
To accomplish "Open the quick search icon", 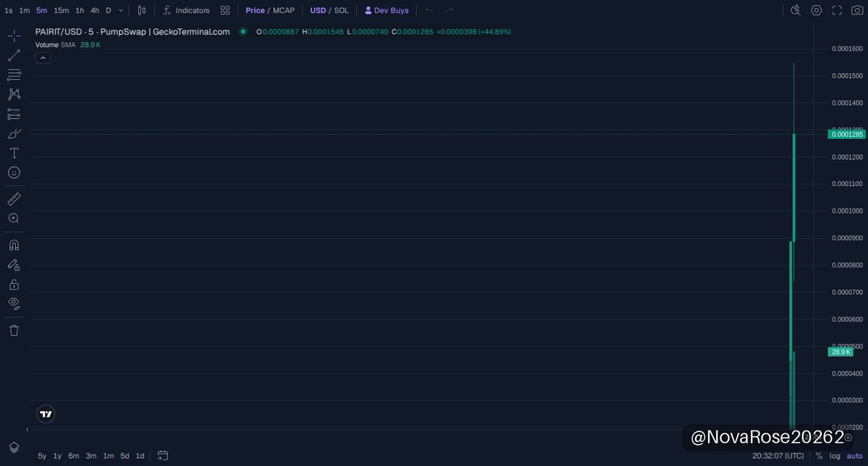I will (x=796, y=10).
